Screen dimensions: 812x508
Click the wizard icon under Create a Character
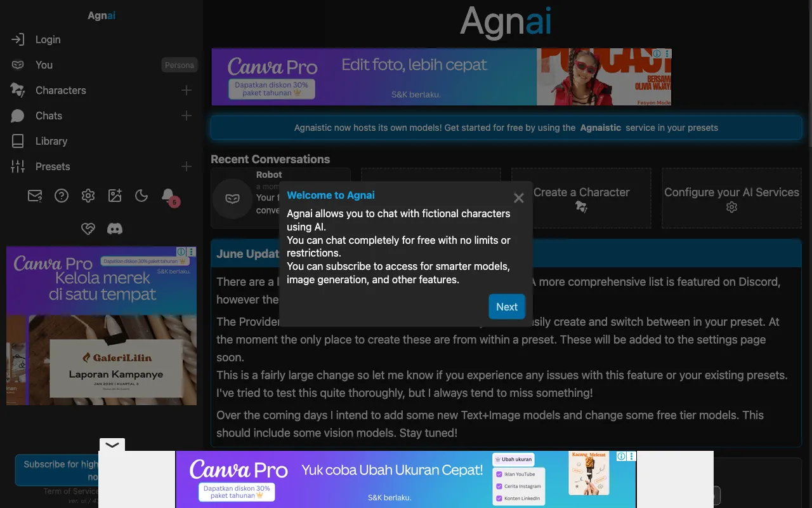[581, 207]
